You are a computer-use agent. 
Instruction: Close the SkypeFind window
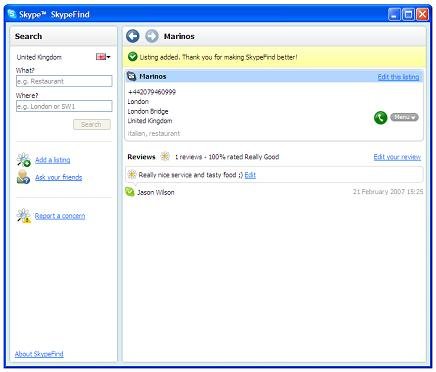pos(423,14)
